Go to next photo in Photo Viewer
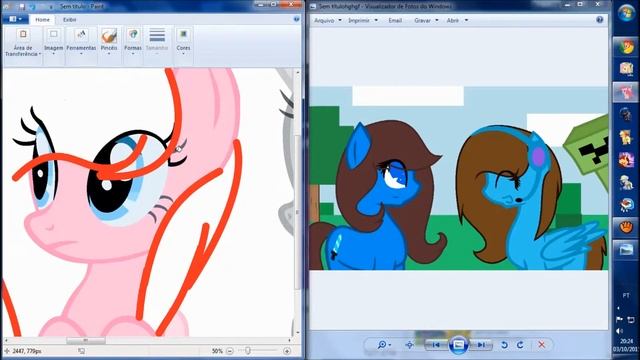The image size is (640, 360). (x=481, y=345)
